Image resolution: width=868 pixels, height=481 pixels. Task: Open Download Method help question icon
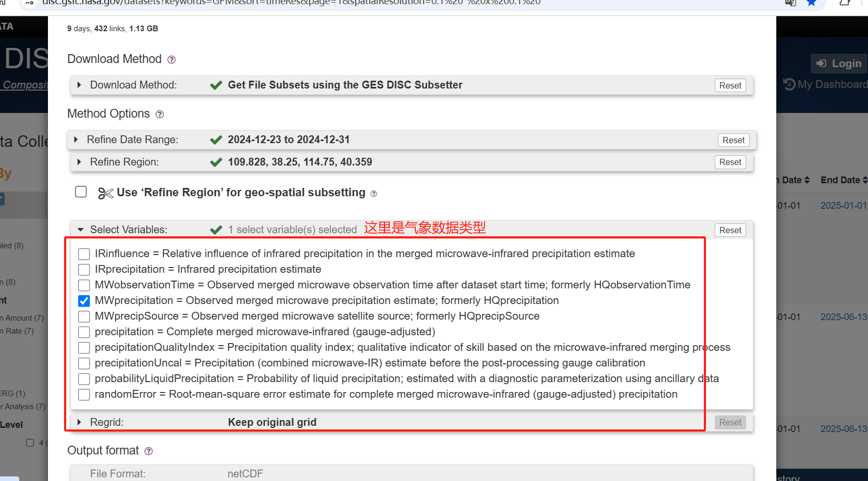(171, 60)
